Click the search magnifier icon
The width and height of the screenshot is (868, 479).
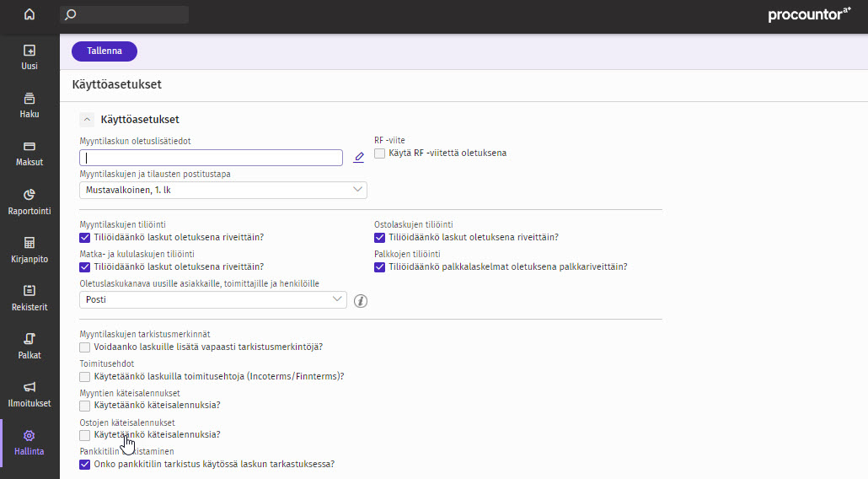(x=71, y=15)
